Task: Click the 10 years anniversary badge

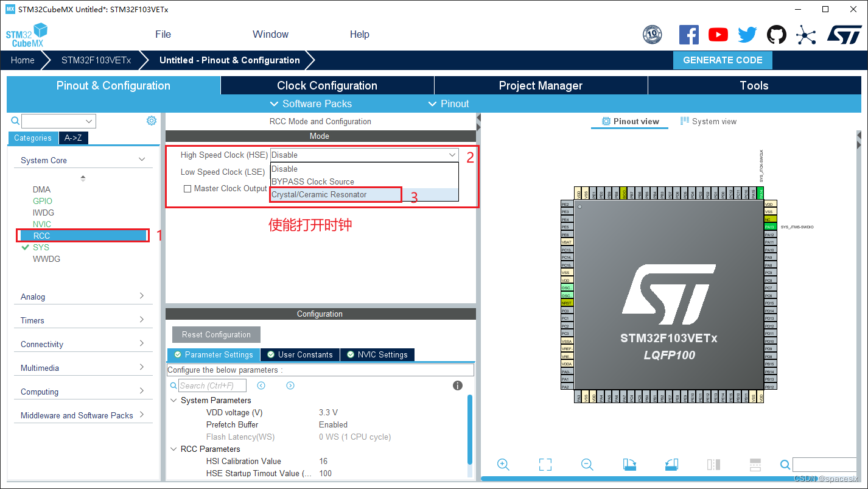Action: (652, 35)
